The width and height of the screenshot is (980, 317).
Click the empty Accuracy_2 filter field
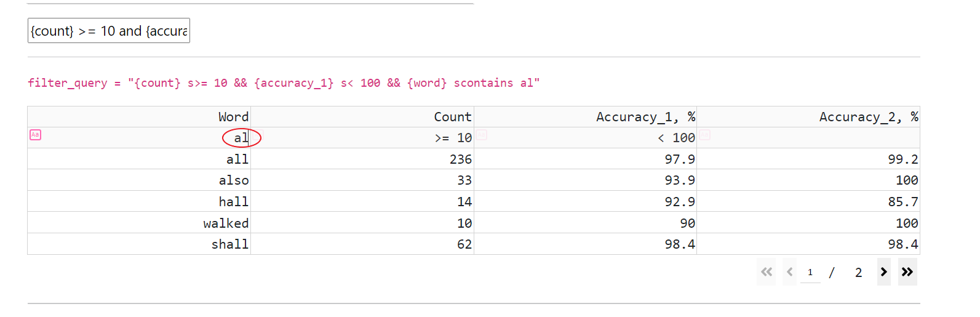click(x=812, y=138)
